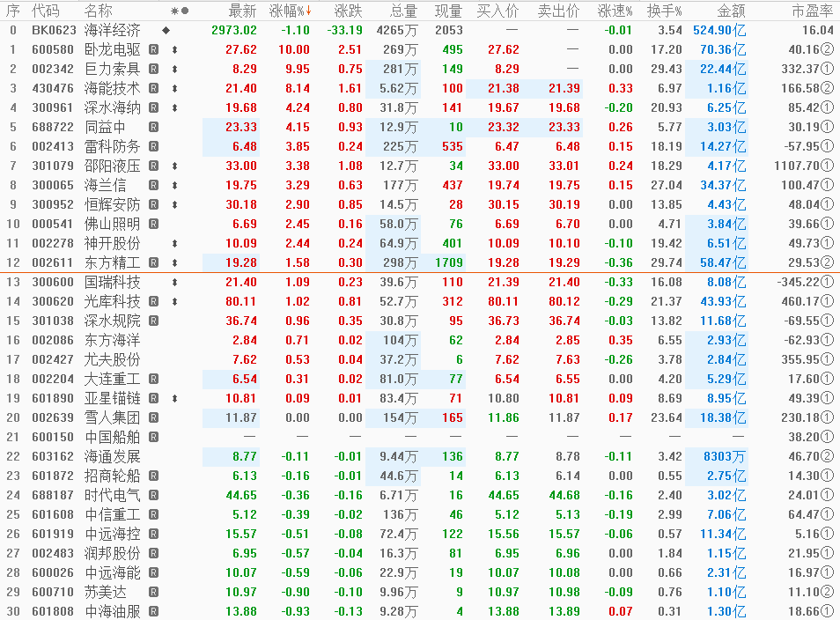840x620 pixels.
Task: Click the R badge beside 海能技术
Action: (154, 88)
